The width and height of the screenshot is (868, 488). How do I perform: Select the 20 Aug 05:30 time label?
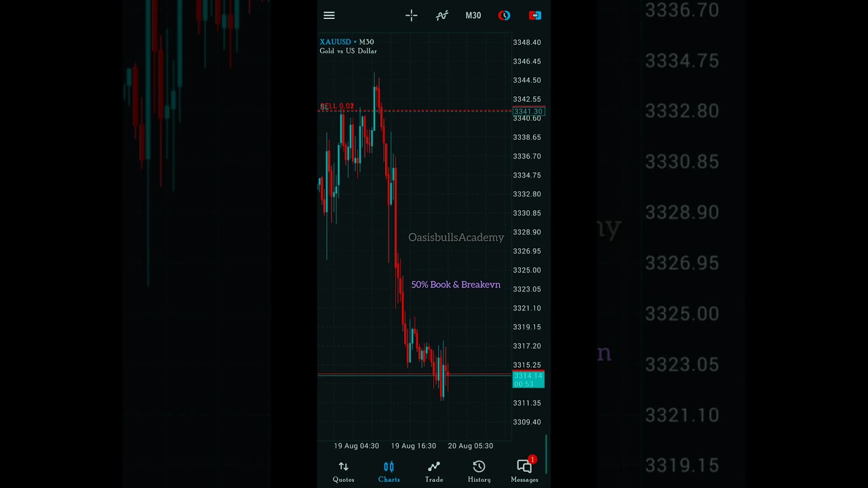(471, 446)
